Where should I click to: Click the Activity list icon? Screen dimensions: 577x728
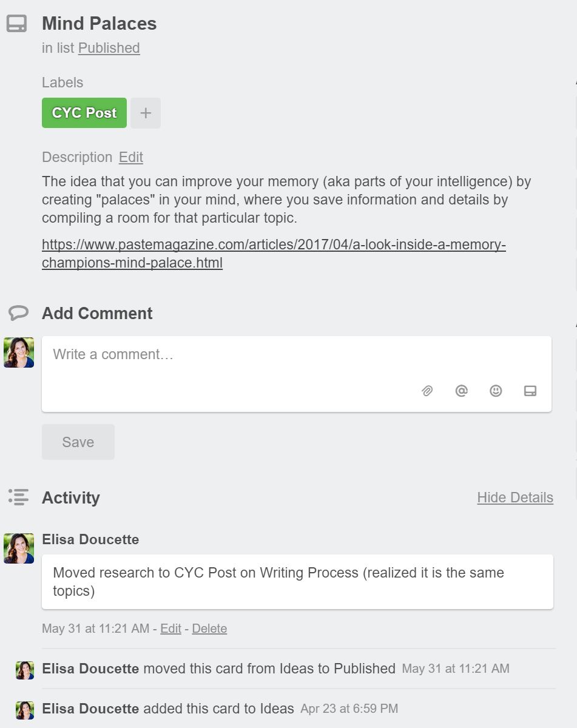coord(19,497)
